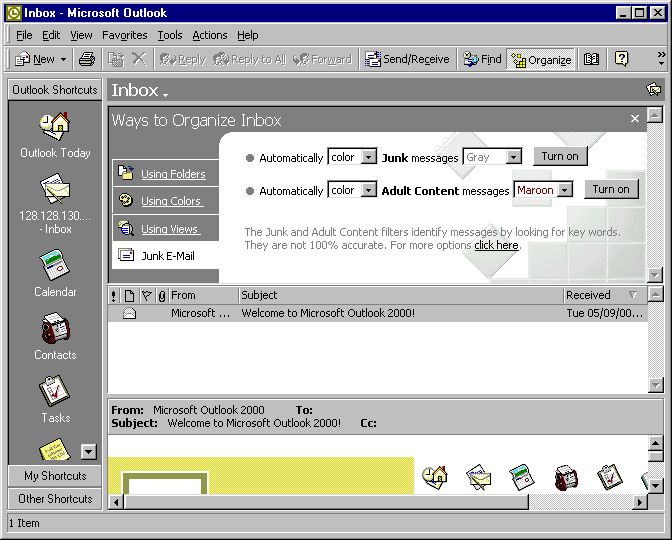
Task: Click the Find toolbar button
Action: pos(483,59)
